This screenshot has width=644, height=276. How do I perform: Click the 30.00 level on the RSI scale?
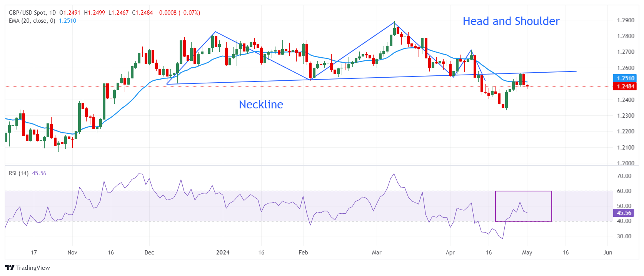tap(624, 236)
